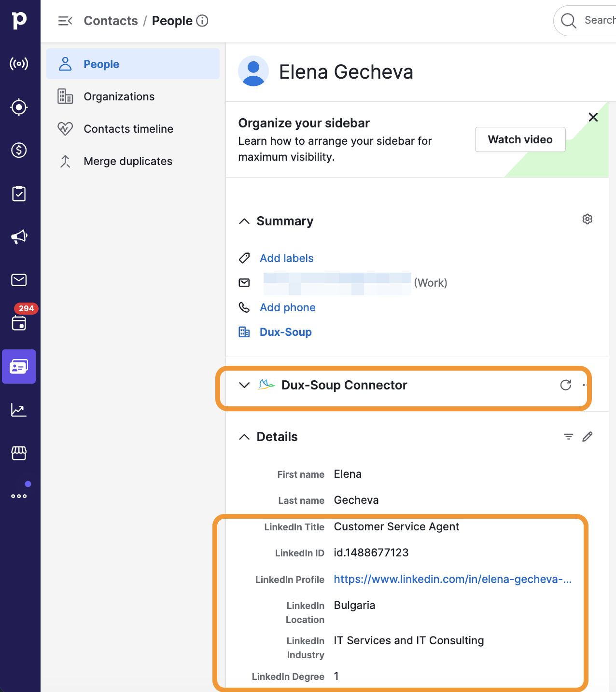Viewport: 616px width, 692px height.
Task: Collapse the navigation menu hamburger icon
Action: pyautogui.click(x=65, y=21)
